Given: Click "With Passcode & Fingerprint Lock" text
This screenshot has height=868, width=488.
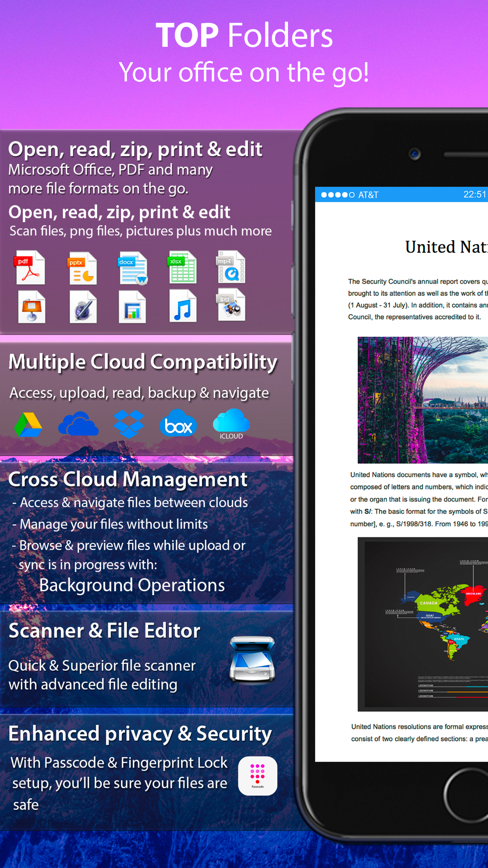Looking at the screenshot, I should coord(119,763).
